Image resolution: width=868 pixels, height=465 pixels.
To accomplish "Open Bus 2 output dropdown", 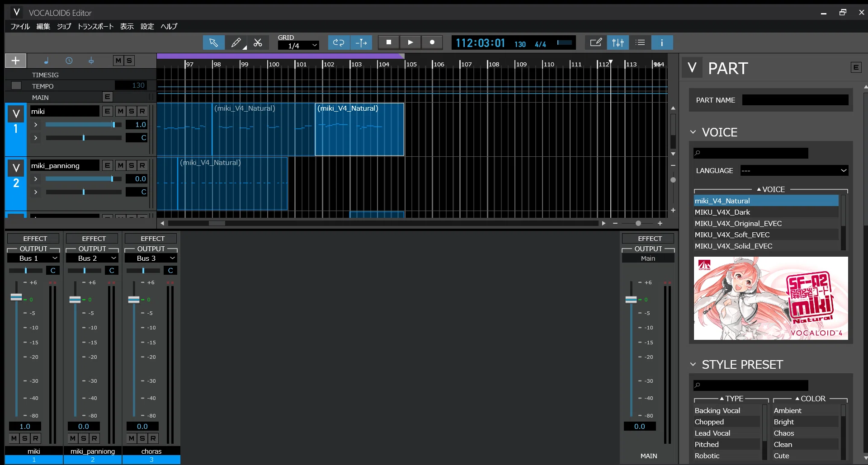I will point(92,258).
